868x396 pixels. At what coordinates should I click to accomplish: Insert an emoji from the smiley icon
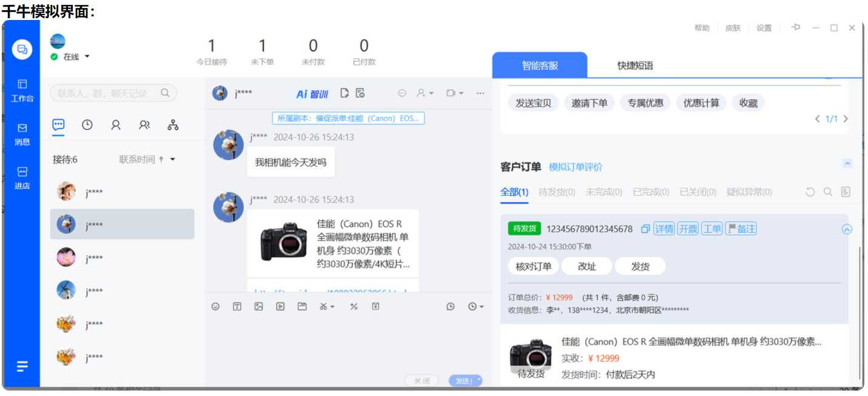coord(215,306)
